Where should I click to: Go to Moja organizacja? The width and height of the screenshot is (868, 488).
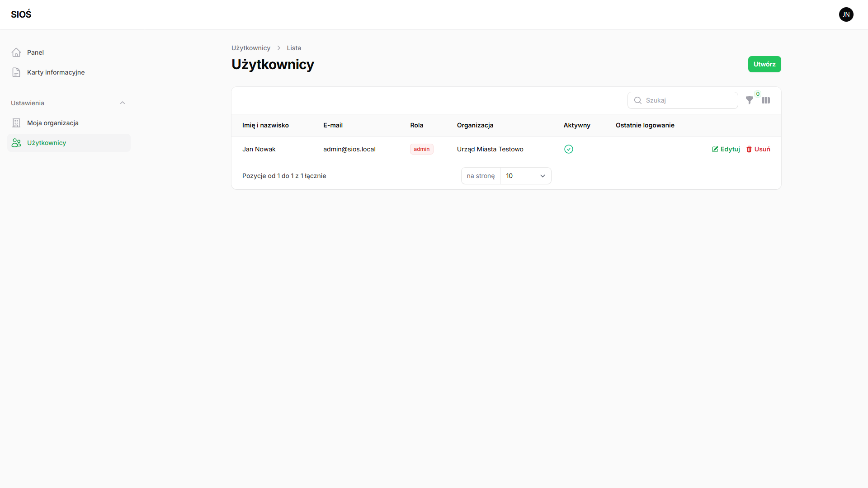coord(69,123)
